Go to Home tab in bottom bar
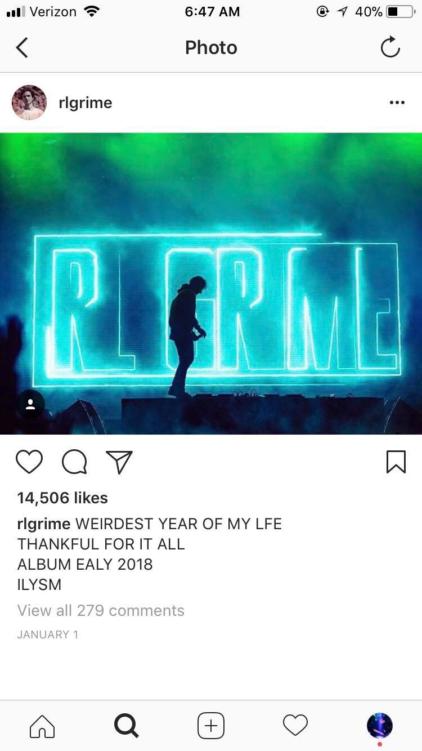 tap(42, 726)
